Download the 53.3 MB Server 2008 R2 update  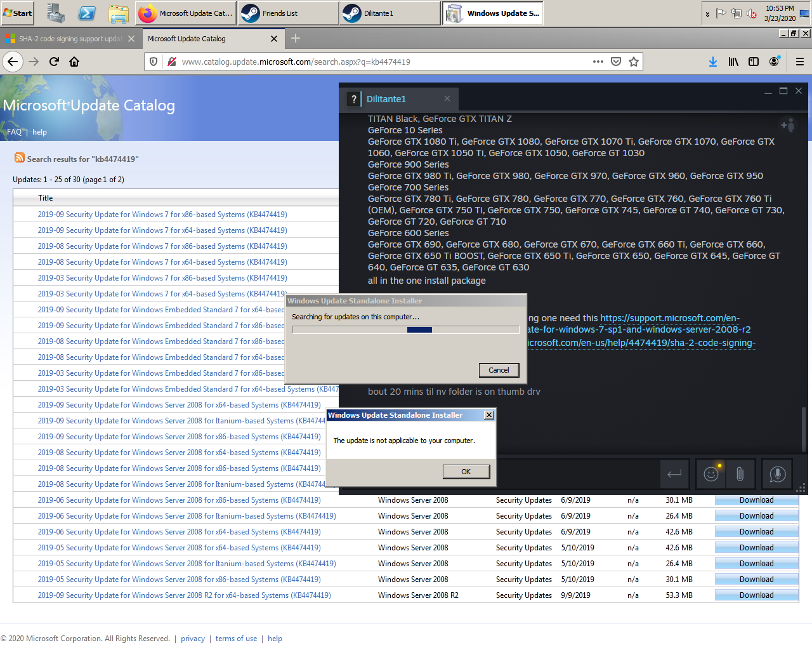[x=756, y=595]
